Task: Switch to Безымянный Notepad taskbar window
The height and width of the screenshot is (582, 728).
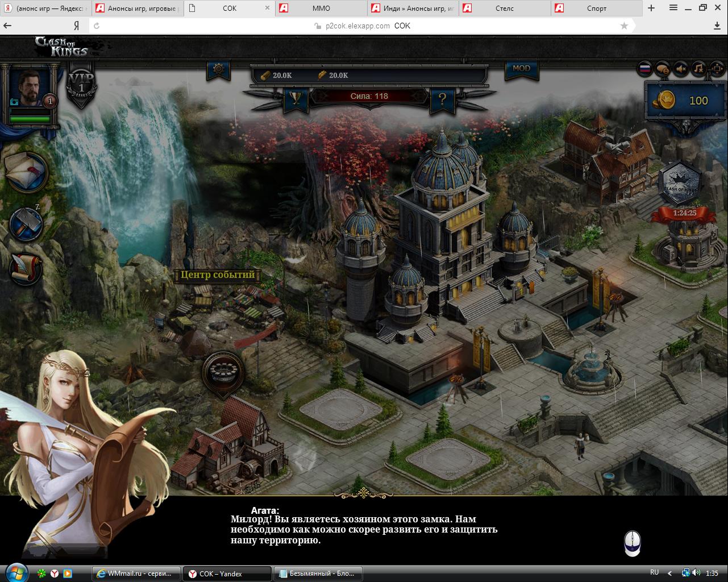Action: click(x=318, y=573)
